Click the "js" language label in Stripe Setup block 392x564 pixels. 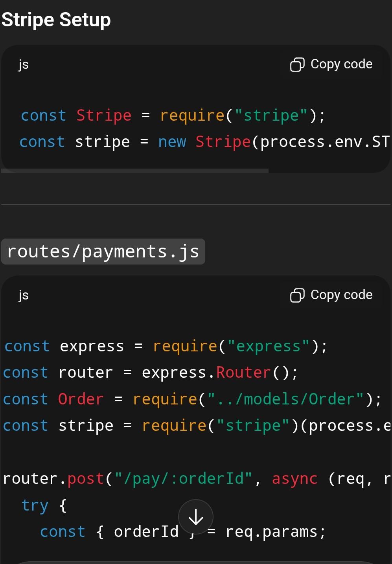tap(24, 64)
